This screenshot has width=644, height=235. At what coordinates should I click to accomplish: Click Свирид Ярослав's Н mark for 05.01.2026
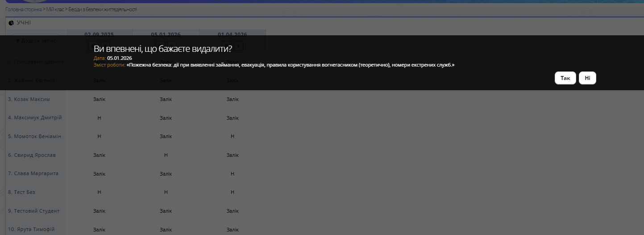pyautogui.click(x=166, y=155)
